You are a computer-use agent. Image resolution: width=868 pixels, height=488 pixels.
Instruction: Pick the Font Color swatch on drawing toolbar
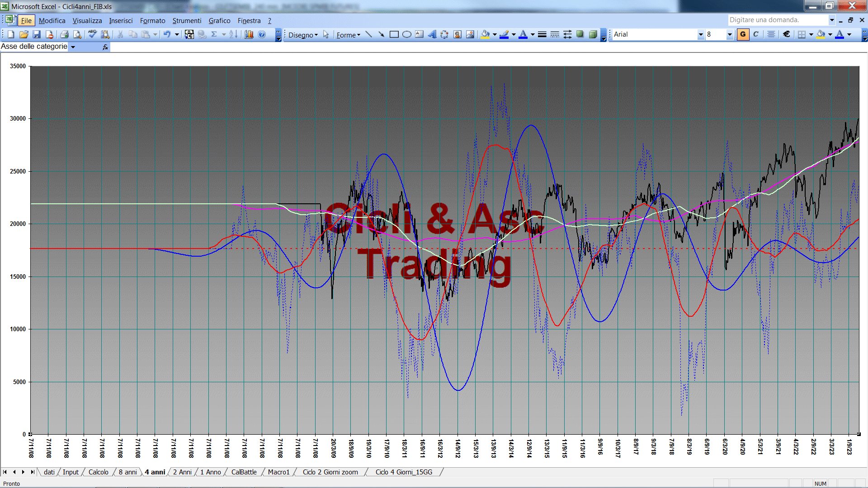(524, 34)
